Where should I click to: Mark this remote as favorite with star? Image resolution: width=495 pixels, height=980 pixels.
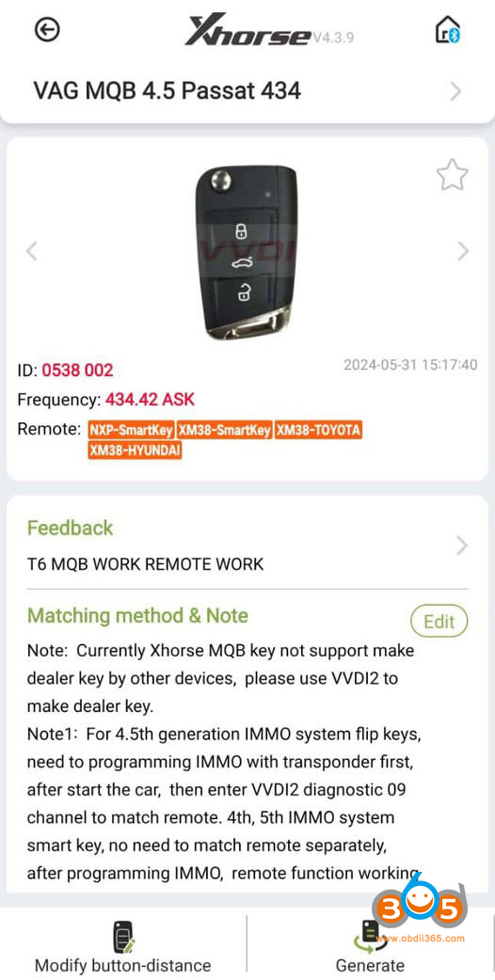click(x=452, y=175)
